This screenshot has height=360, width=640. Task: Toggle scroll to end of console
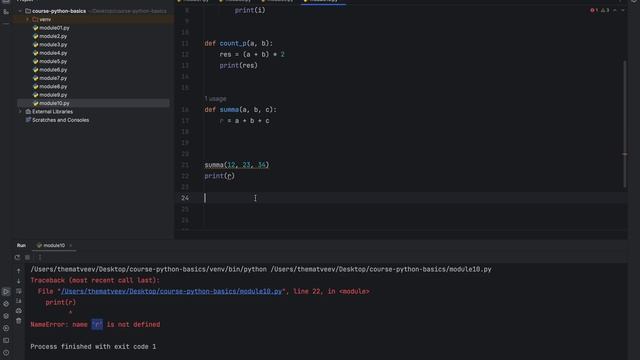19,301
